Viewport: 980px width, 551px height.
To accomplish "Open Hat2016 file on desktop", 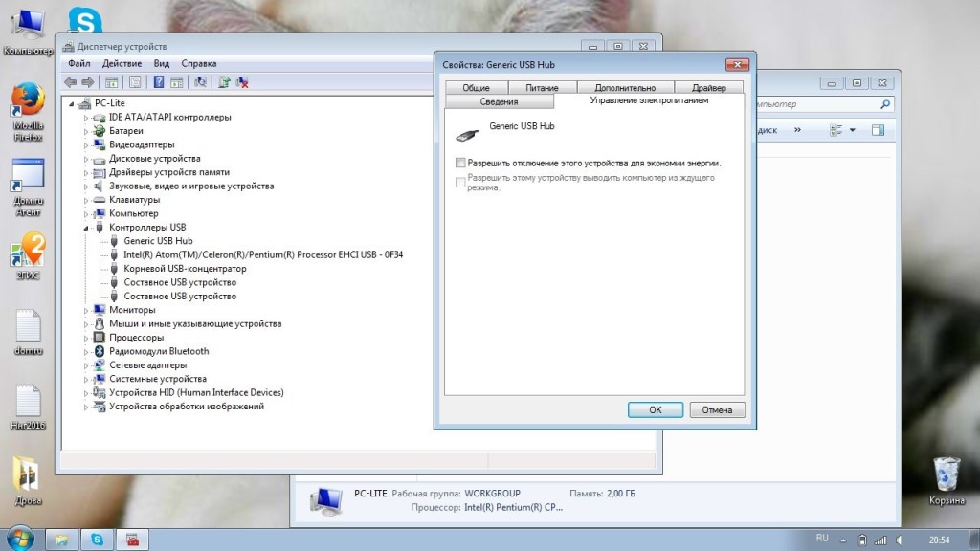I will [x=28, y=407].
